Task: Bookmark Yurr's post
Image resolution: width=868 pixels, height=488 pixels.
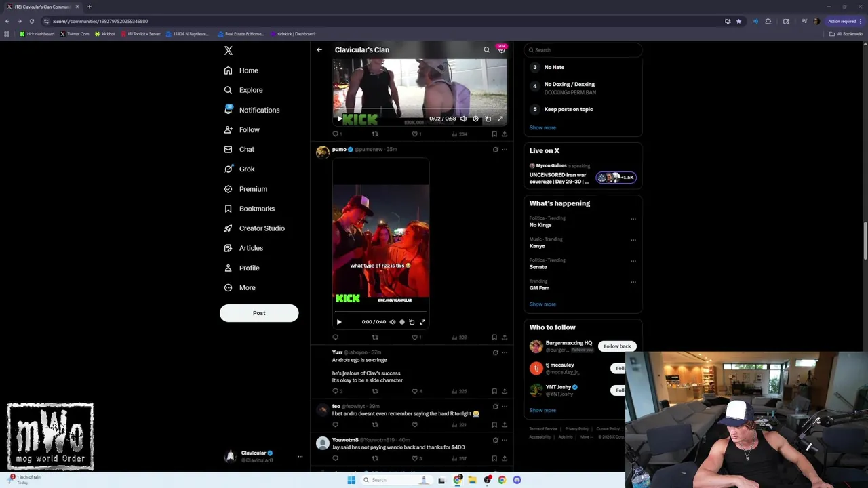Action: [494, 391]
